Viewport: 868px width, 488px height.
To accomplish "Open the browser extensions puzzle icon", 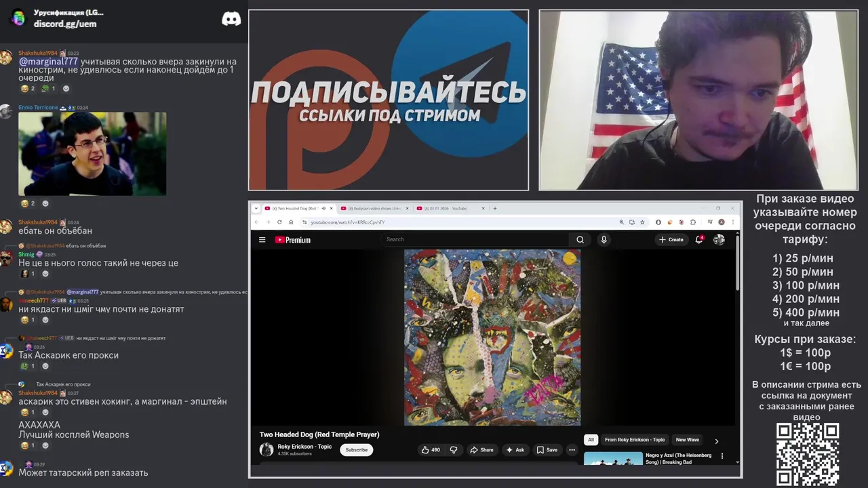I will pos(693,222).
